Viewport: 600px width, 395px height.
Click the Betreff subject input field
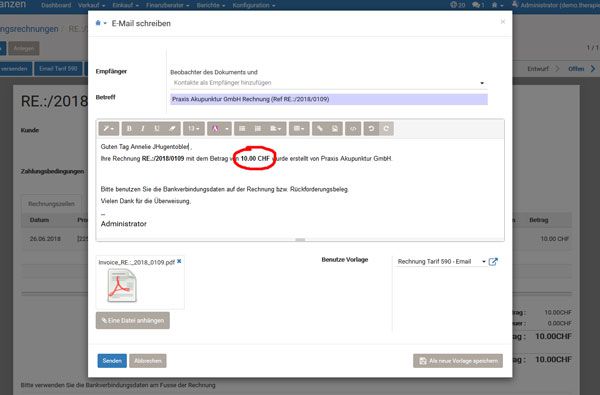coord(329,99)
